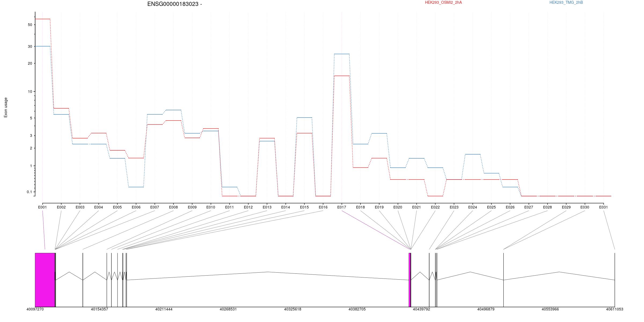The width and height of the screenshot is (644, 322).
Task: Click the blue E017 usage peak segment
Action: (x=342, y=54)
